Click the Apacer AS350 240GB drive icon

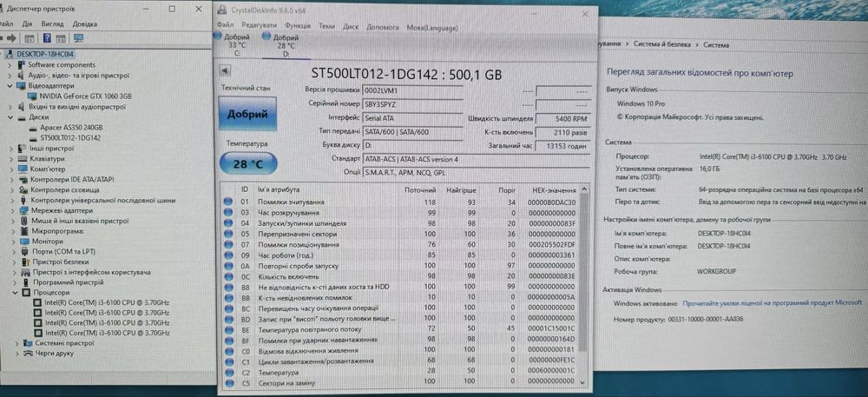33,128
